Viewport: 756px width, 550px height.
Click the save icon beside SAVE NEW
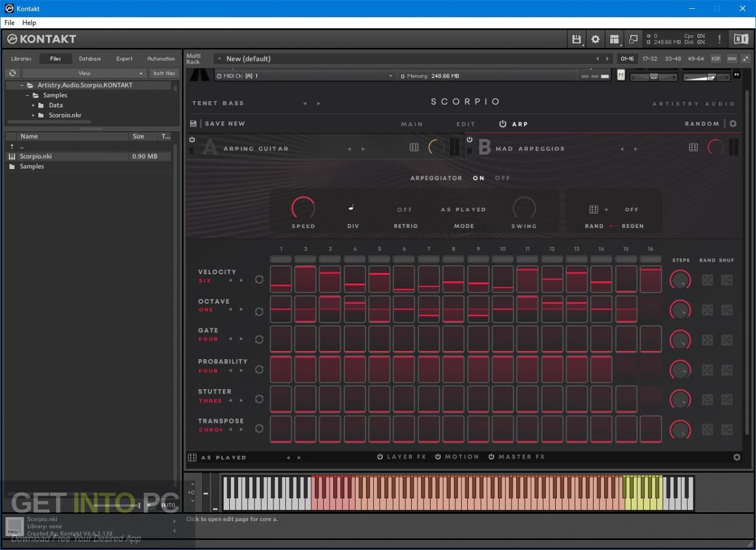(193, 123)
